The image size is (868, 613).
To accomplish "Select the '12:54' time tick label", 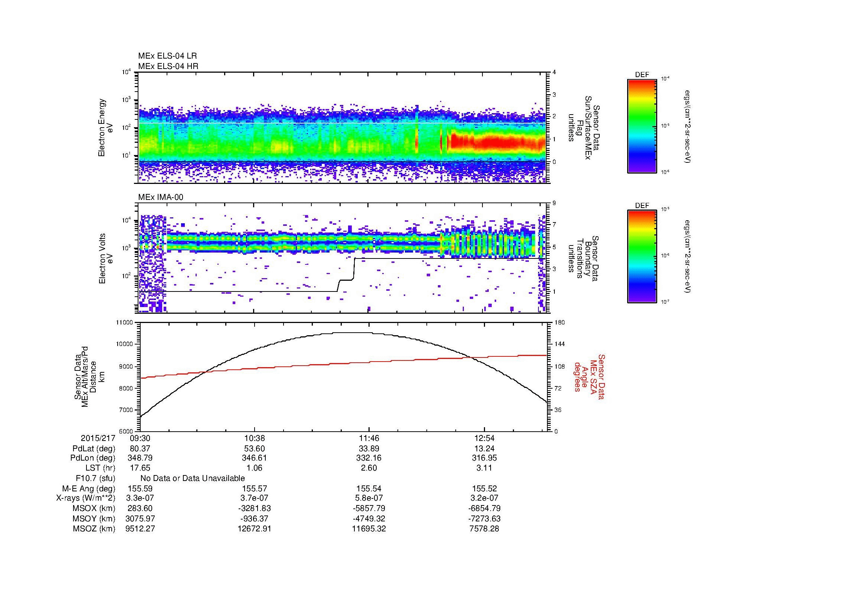I will pyautogui.click(x=484, y=438).
